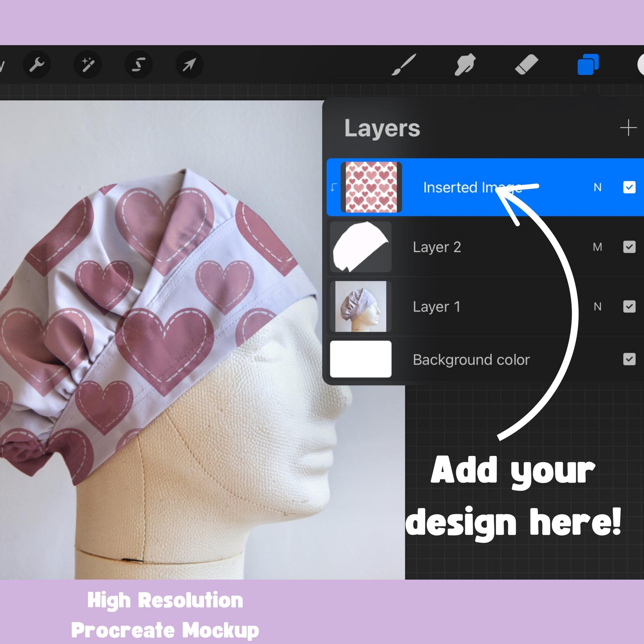The height and width of the screenshot is (644, 644).
Task: Activate the Transform arrow tool
Action: click(x=189, y=64)
